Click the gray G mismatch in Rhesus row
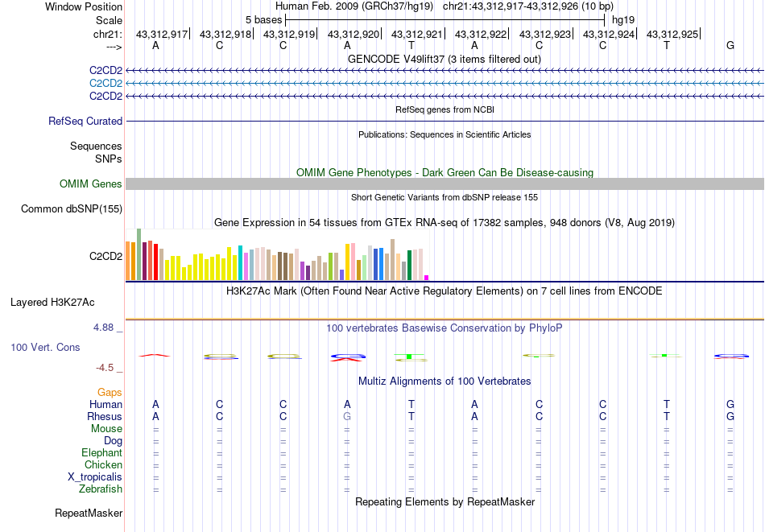Viewport: 765px width, 532px height. coord(347,417)
